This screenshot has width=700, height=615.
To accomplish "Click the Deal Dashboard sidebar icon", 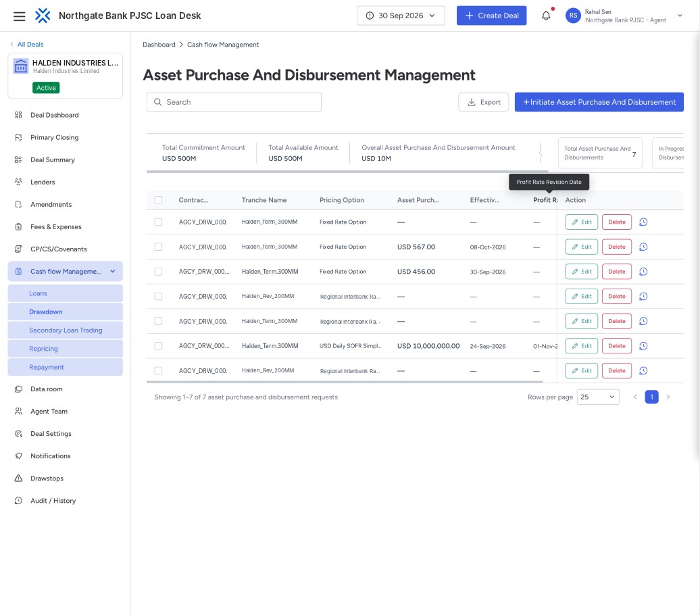I will click(x=18, y=116).
